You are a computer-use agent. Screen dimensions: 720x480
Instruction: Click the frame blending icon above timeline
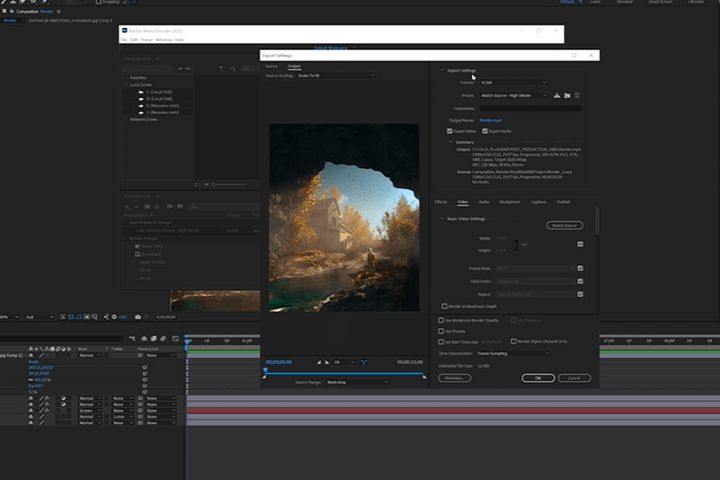154,339
